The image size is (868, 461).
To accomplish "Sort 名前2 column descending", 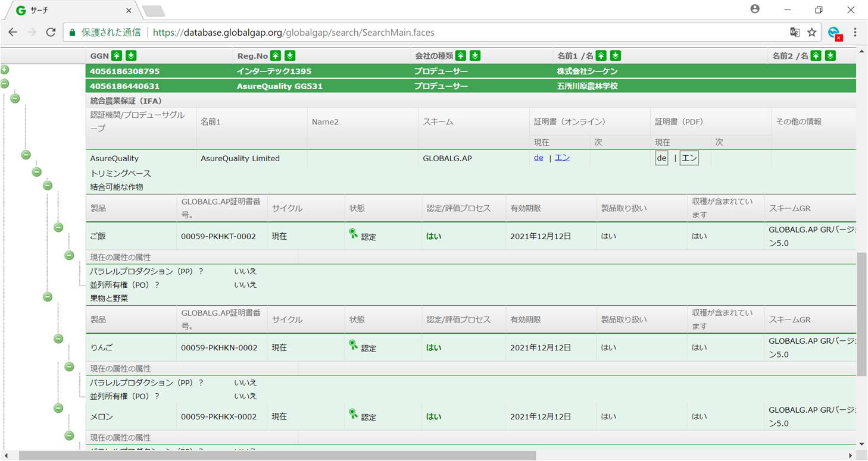I will [x=830, y=56].
